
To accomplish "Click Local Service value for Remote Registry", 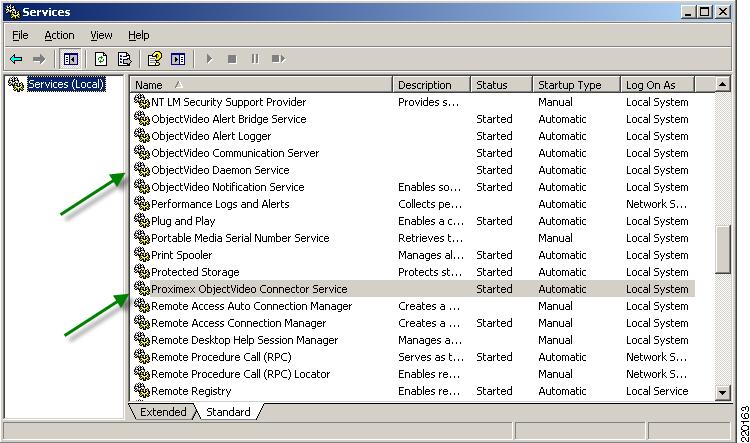I will click(657, 391).
